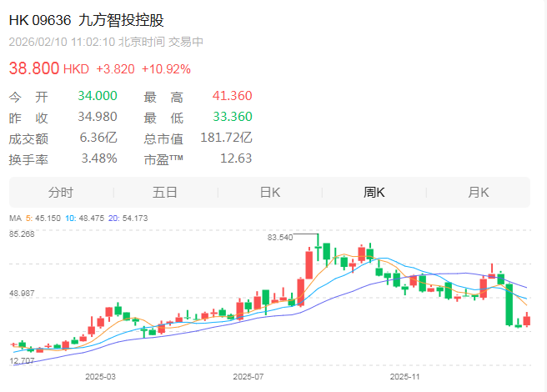
Task: Click the percent change +10.92%
Action: 166,69
